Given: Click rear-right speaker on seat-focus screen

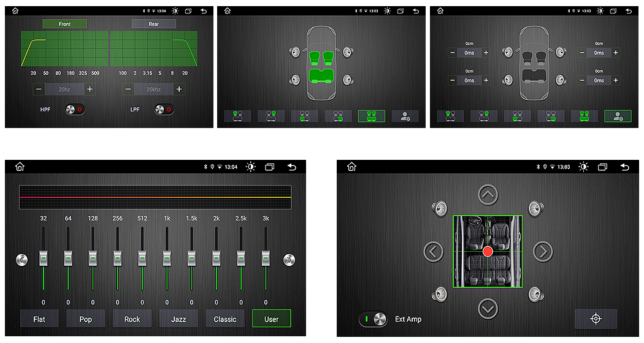Looking at the screenshot, I should (x=348, y=80).
